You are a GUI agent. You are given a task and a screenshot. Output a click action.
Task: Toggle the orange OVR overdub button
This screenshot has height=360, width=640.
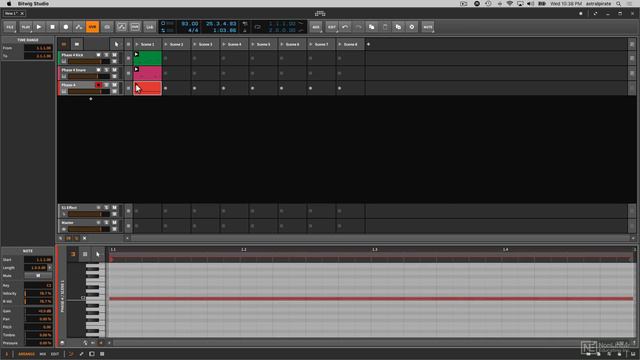[93, 27]
